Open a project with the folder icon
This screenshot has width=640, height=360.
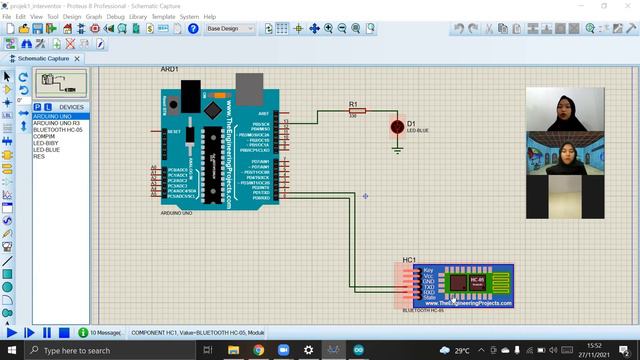[x=24, y=29]
